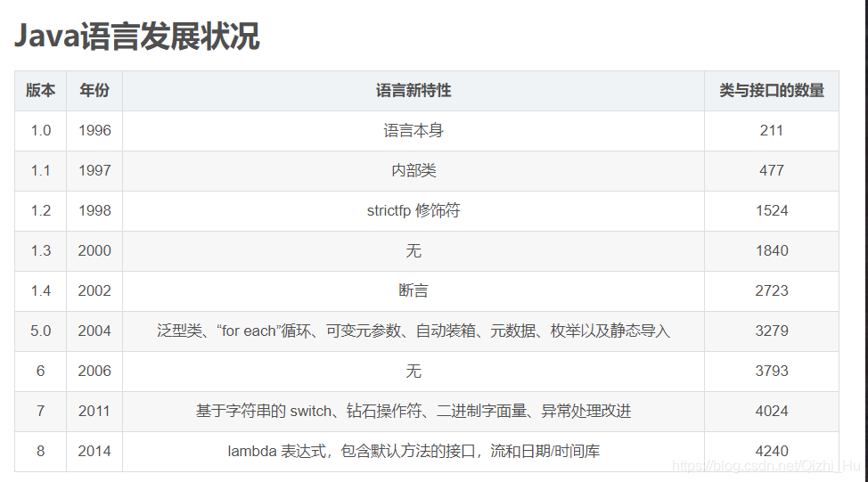
Task: Click the count cell '4024'
Action: (772, 411)
